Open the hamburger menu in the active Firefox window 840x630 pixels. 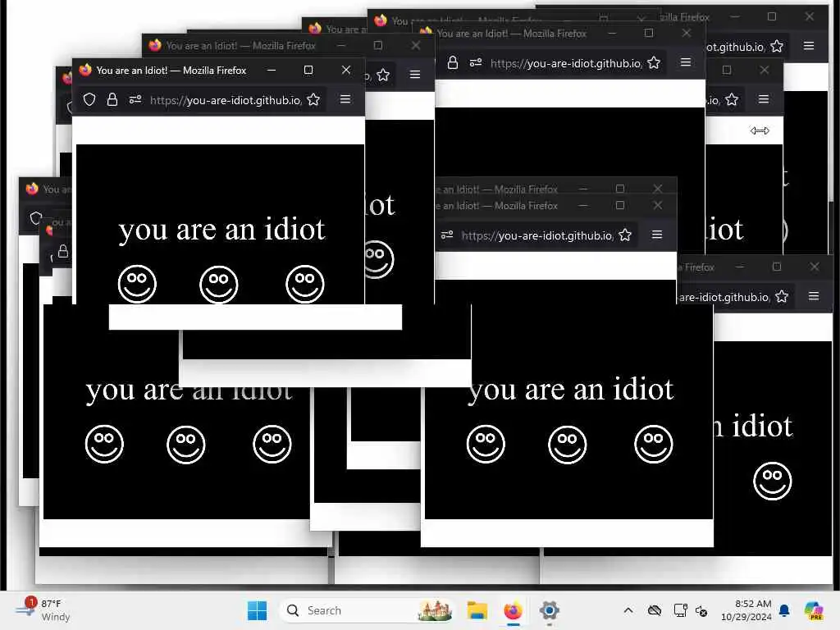pos(345,99)
